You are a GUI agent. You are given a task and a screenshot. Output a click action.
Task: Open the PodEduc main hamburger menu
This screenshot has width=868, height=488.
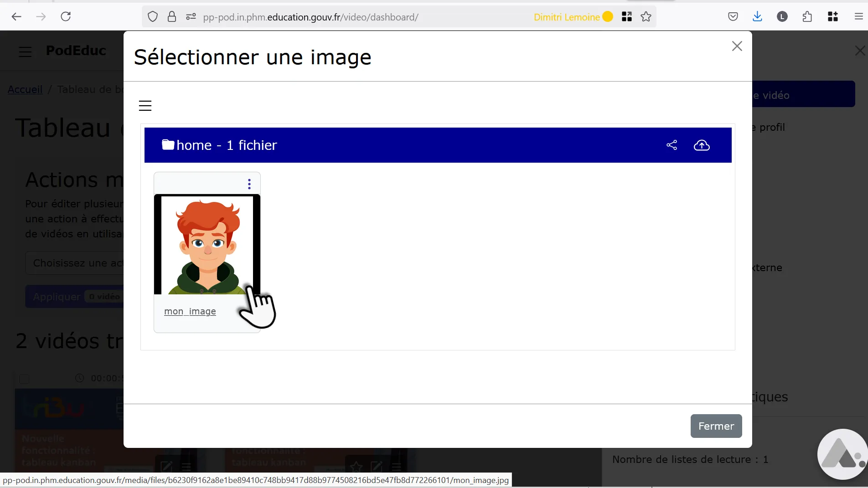click(x=25, y=51)
